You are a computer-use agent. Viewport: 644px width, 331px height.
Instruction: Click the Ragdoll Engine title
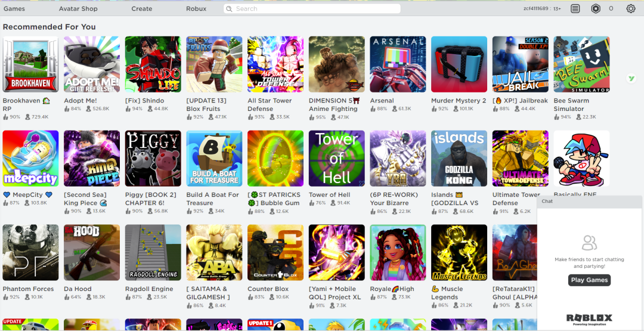149,289
